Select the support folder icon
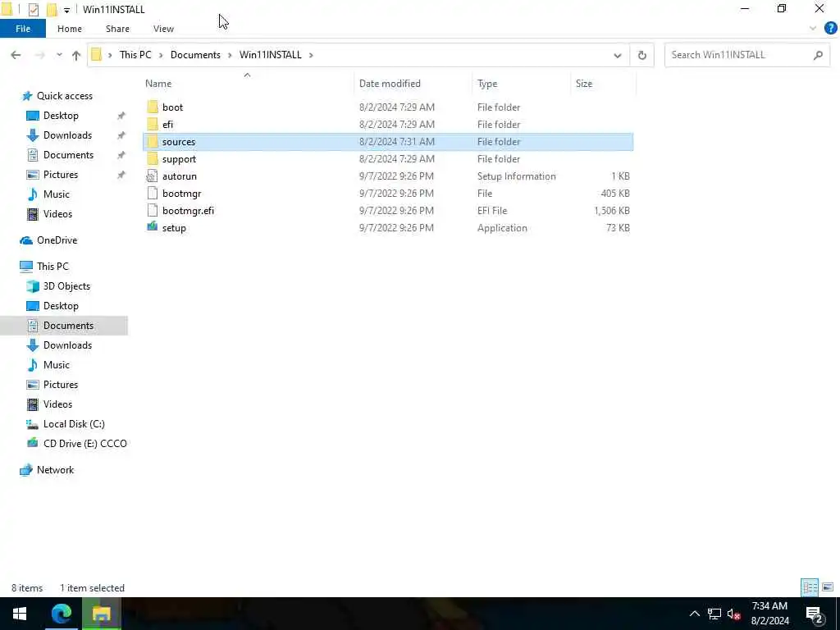840x630 pixels. pyautogui.click(x=153, y=159)
